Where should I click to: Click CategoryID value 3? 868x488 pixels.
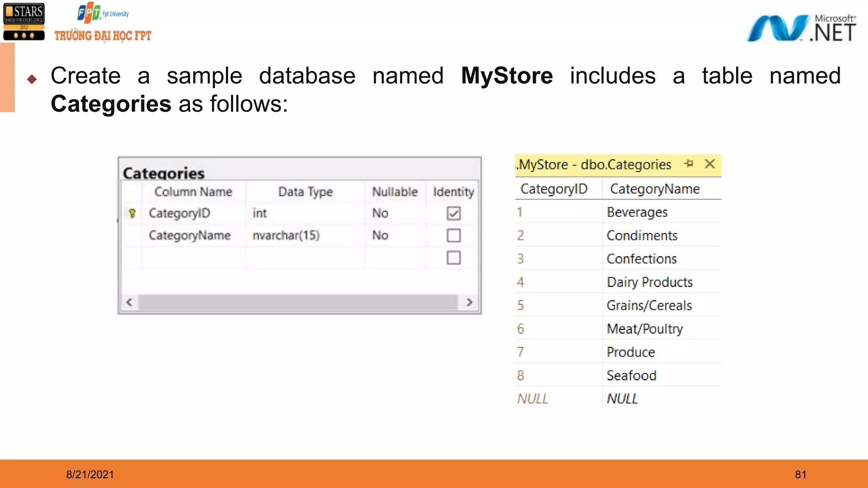tap(559, 259)
